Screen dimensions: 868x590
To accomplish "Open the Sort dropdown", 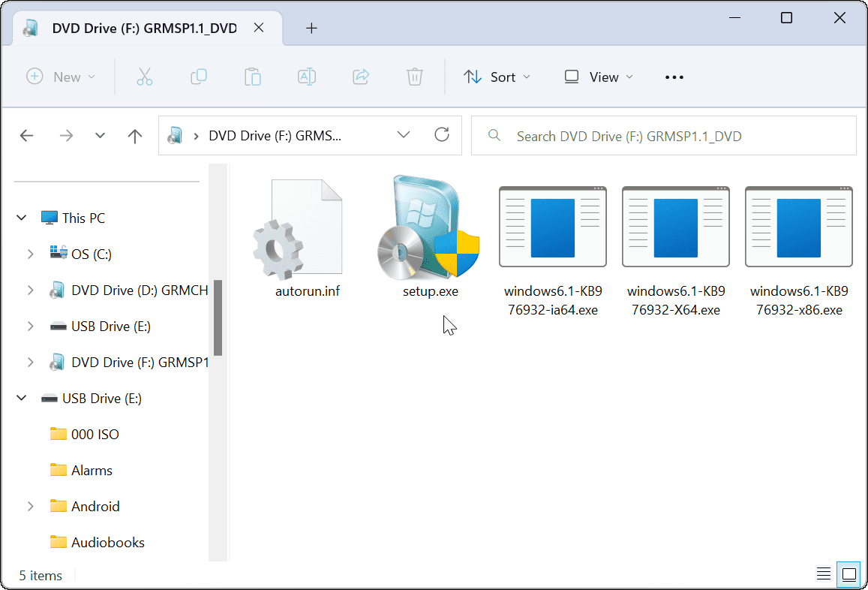I will point(497,77).
